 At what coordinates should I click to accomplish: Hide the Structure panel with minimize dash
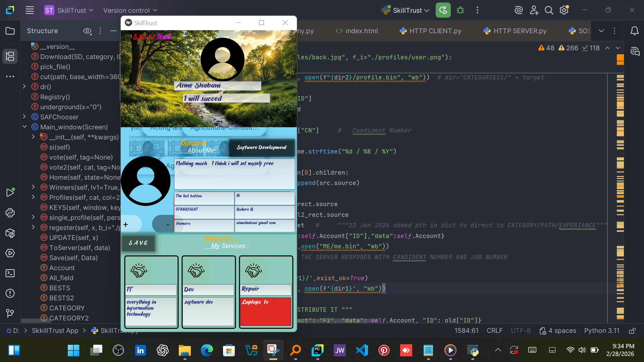coord(113,31)
